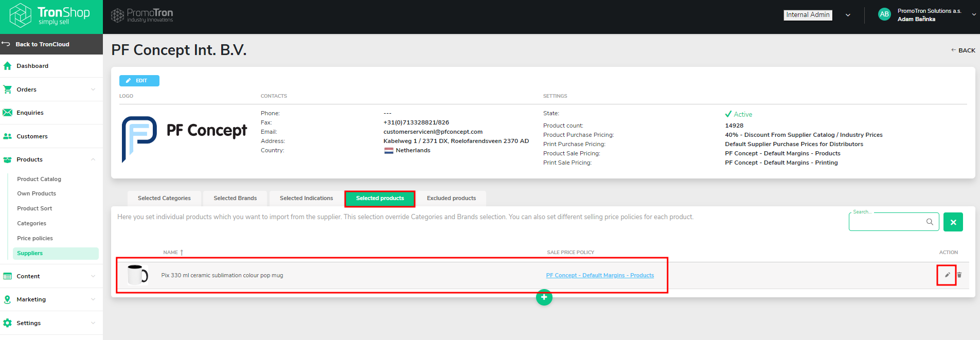Click the PF Concept supplier logo
The image size is (980, 340).
[184, 138]
